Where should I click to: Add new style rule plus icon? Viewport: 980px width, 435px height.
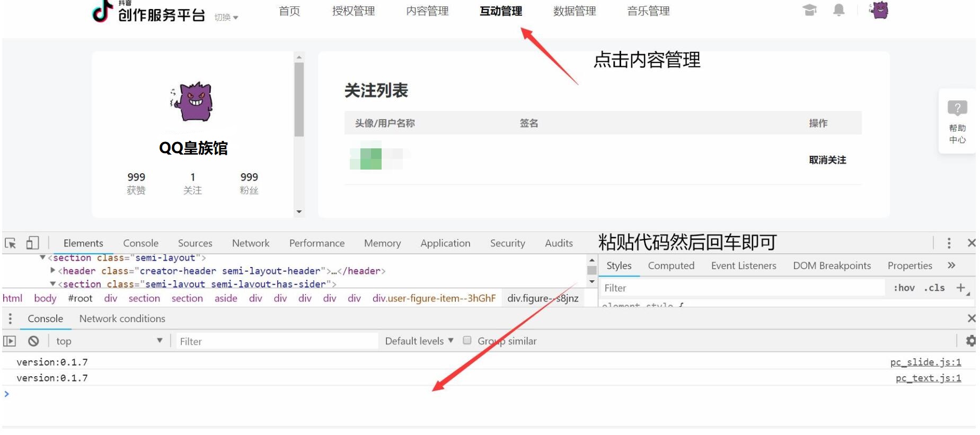[961, 288]
